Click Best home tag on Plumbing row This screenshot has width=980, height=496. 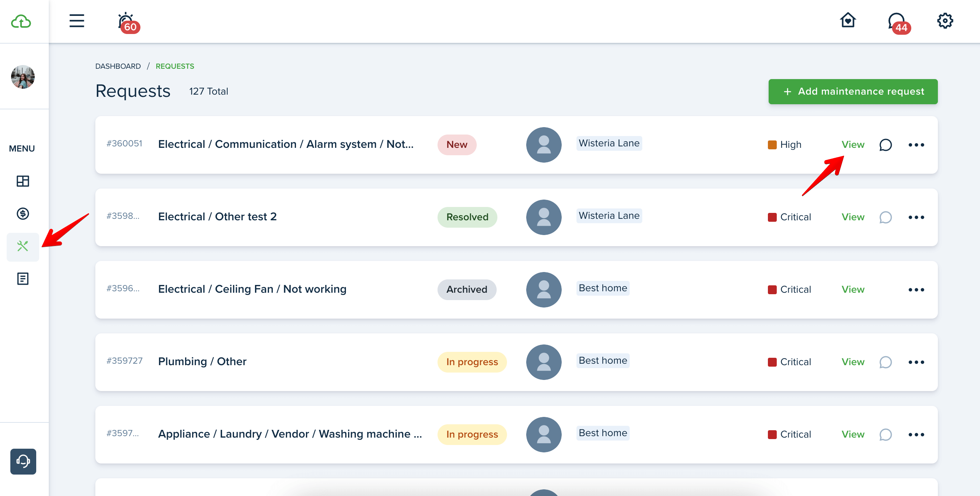(603, 360)
